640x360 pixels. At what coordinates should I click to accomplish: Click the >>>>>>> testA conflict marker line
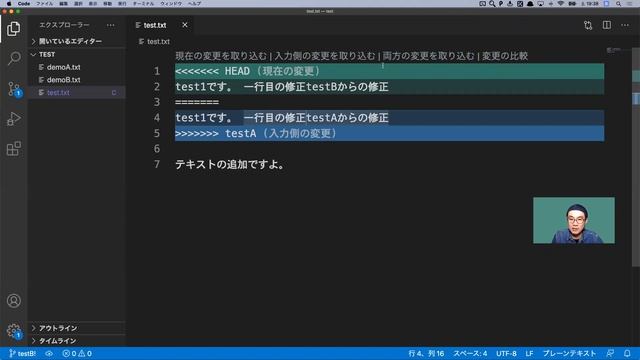(389, 133)
